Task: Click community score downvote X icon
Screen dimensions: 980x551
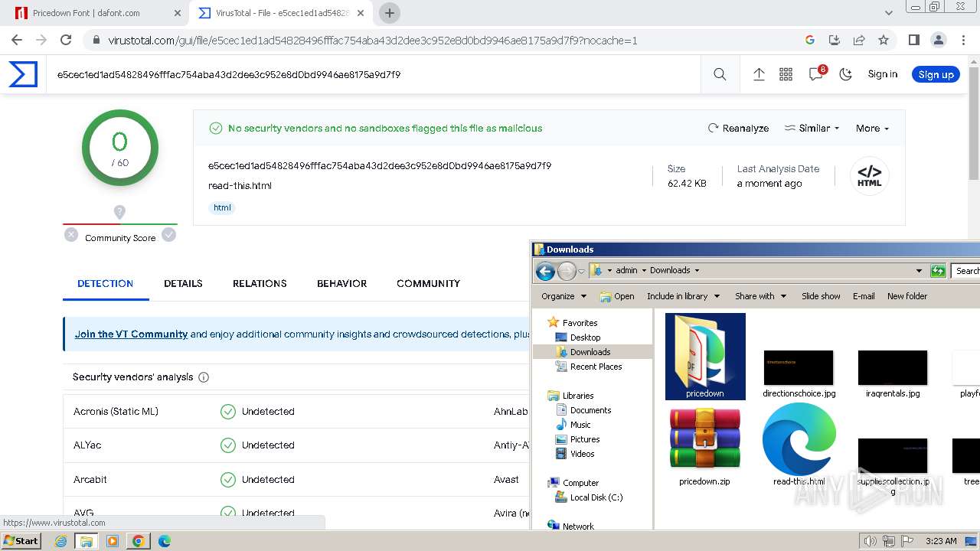Action: point(71,235)
